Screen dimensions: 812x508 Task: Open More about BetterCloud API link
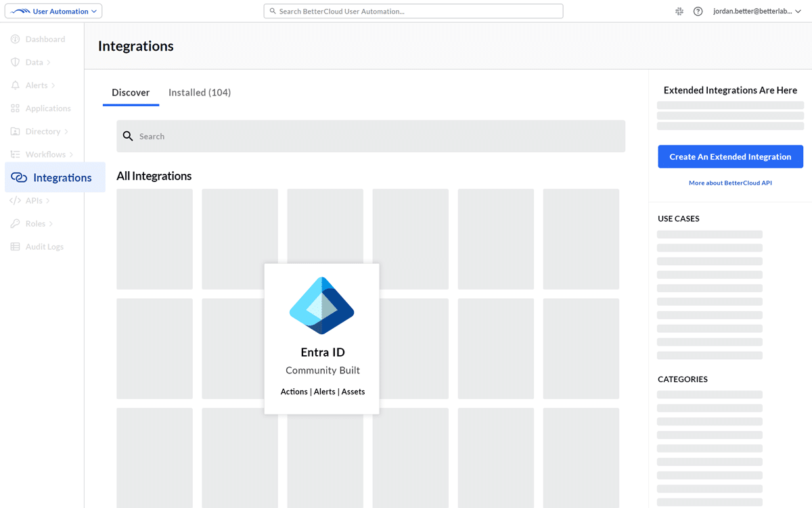point(730,183)
